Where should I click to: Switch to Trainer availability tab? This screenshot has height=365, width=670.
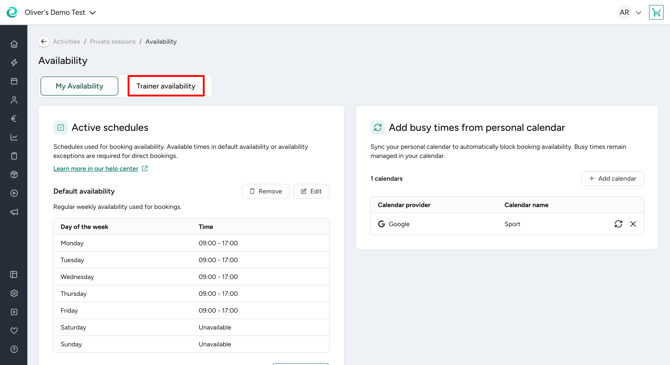(x=166, y=86)
